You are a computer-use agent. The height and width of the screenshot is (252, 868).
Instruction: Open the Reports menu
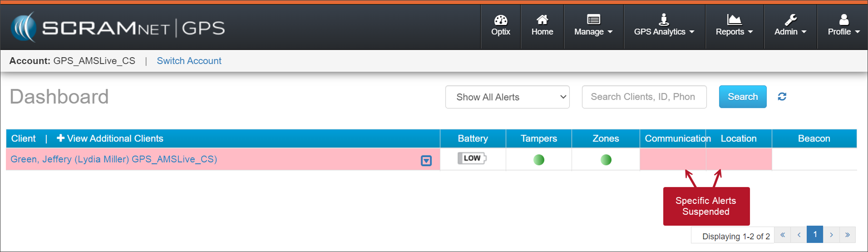tap(734, 26)
